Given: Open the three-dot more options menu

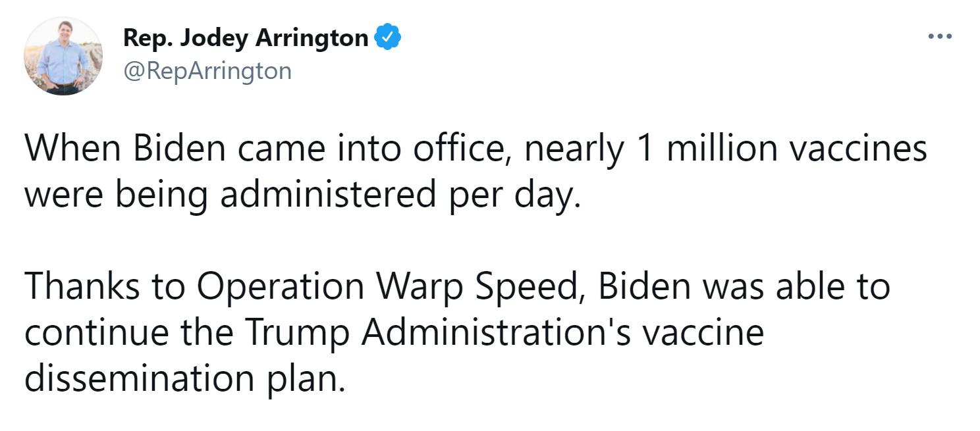Looking at the screenshot, I should coord(940,36).
